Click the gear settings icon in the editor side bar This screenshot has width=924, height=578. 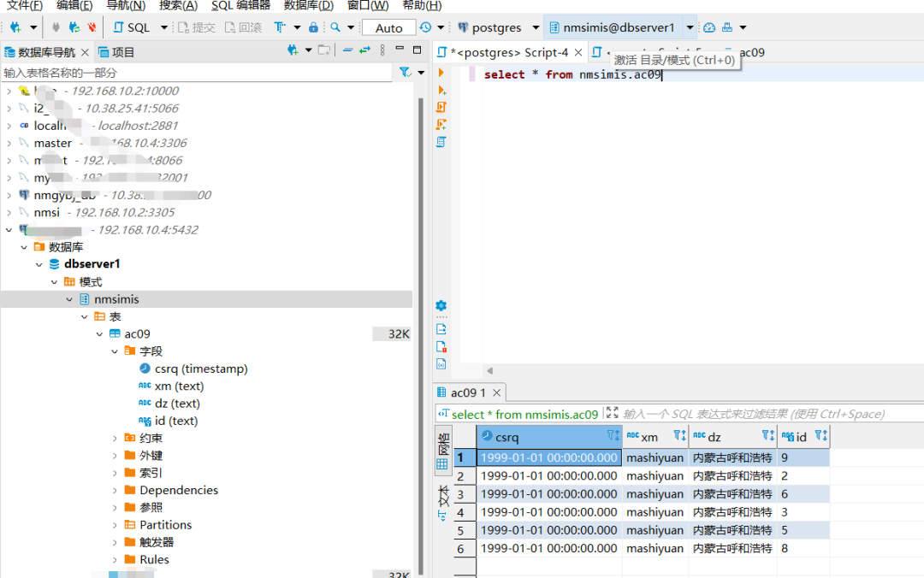(441, 305)
